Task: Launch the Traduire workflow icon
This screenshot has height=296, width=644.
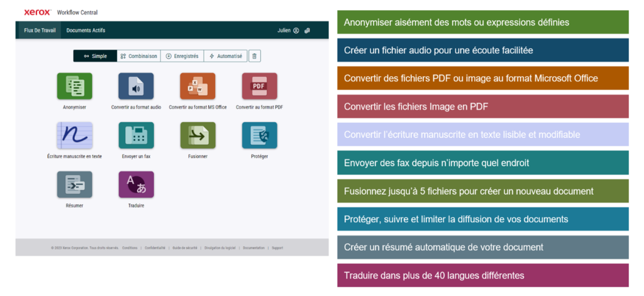Action: click(136, 185)
